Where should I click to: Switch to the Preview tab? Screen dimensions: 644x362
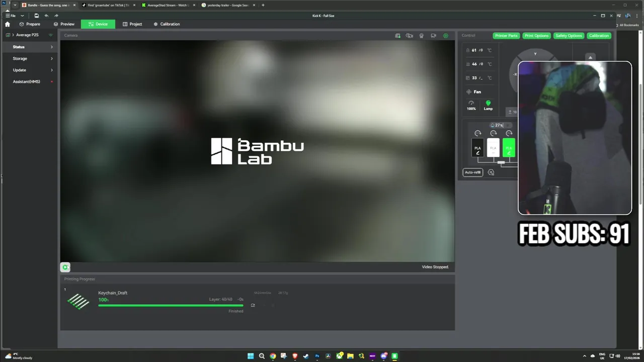click(x=64, y=24)
